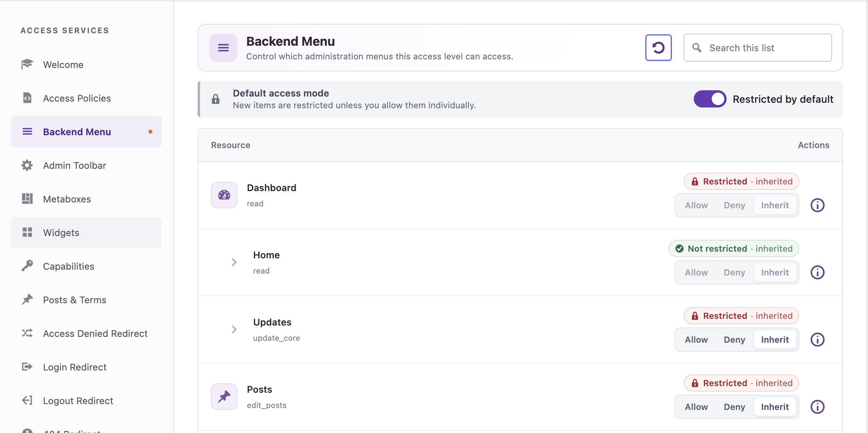868x433 pixels.
Task: Toggle the Restricted by default switch
Action: (x=710, y=99)
